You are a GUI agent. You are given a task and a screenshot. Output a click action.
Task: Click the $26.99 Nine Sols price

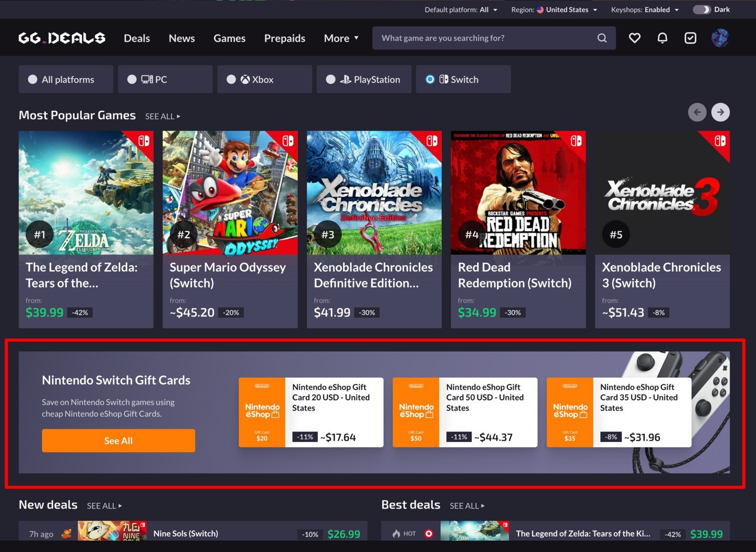pyautogui.click(x=344, y=534)
